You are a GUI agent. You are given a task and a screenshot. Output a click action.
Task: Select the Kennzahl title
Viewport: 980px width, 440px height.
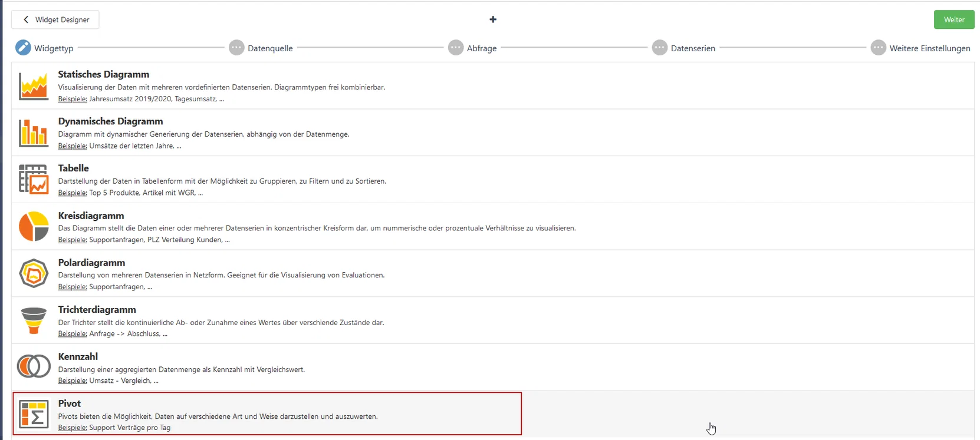[x=78, y=356]
